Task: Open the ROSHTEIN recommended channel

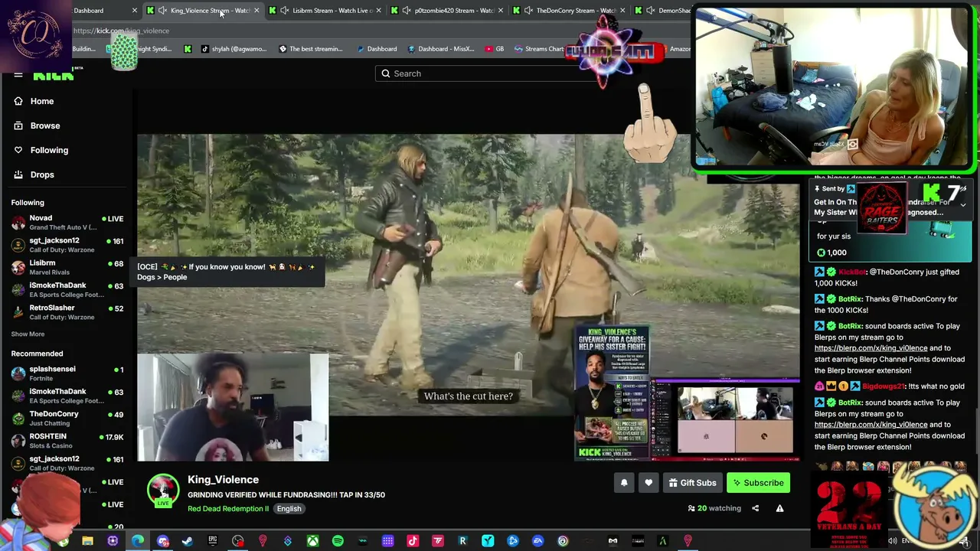Action: [x=67, y=441]
